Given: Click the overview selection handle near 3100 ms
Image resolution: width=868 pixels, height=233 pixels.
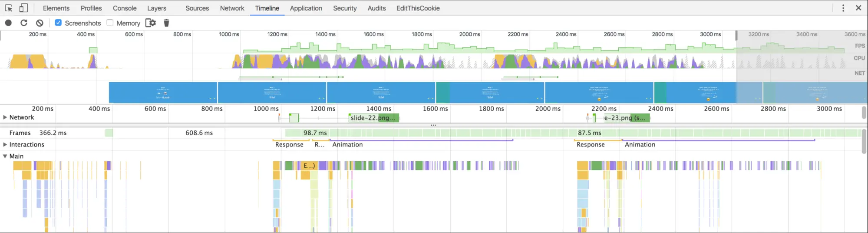Looking at the screenshot, I should 736,36.
